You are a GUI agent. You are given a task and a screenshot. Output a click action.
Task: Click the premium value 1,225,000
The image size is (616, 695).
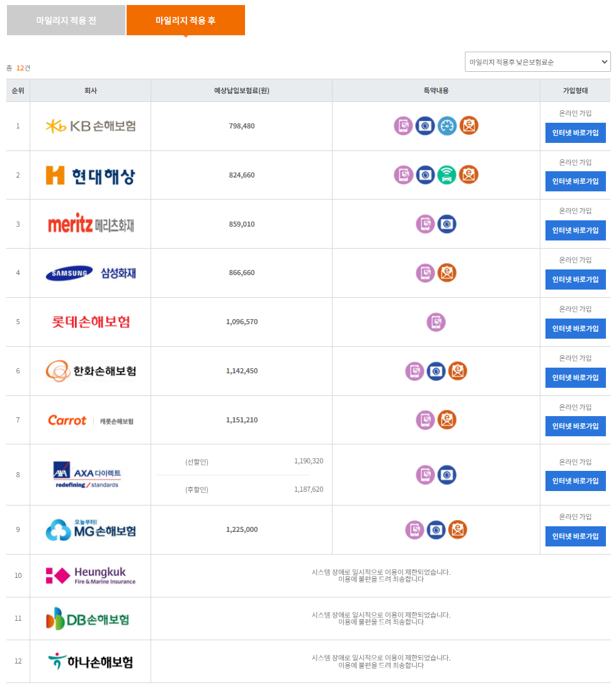point(242,529)
